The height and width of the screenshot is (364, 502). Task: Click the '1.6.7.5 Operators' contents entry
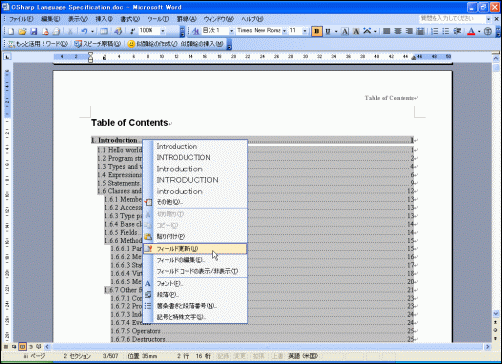point(136,331)
